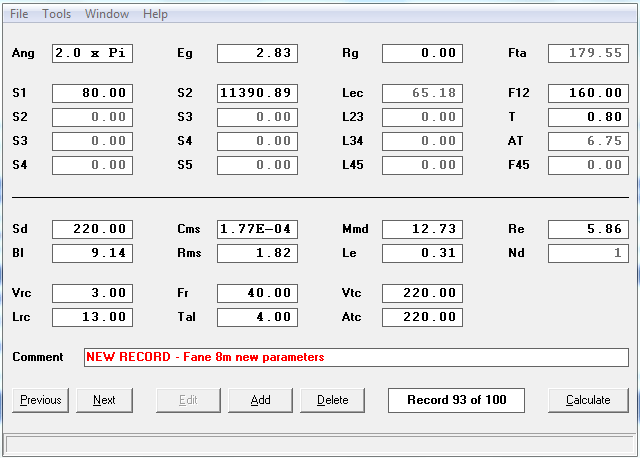
Task: Click the empty status bar at the bottom
Action: 320,444
